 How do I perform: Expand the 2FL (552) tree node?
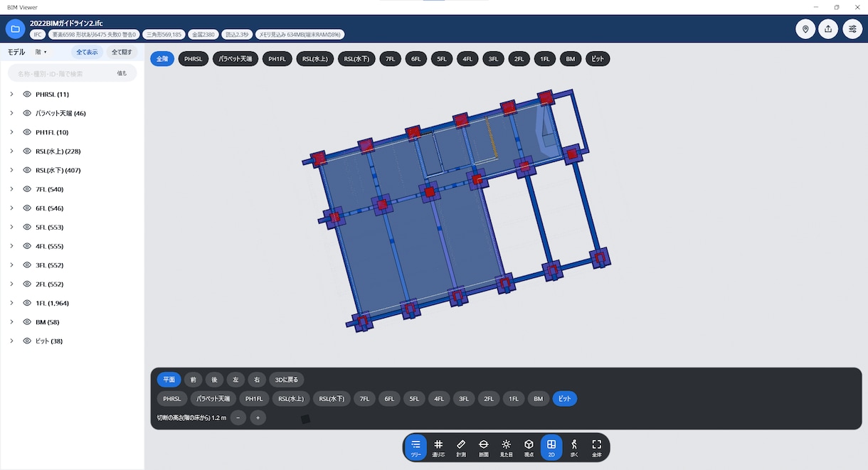click(x=11, y=284)
